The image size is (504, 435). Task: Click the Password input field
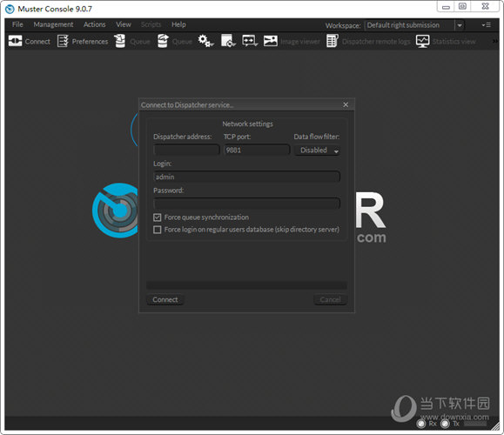246,204
